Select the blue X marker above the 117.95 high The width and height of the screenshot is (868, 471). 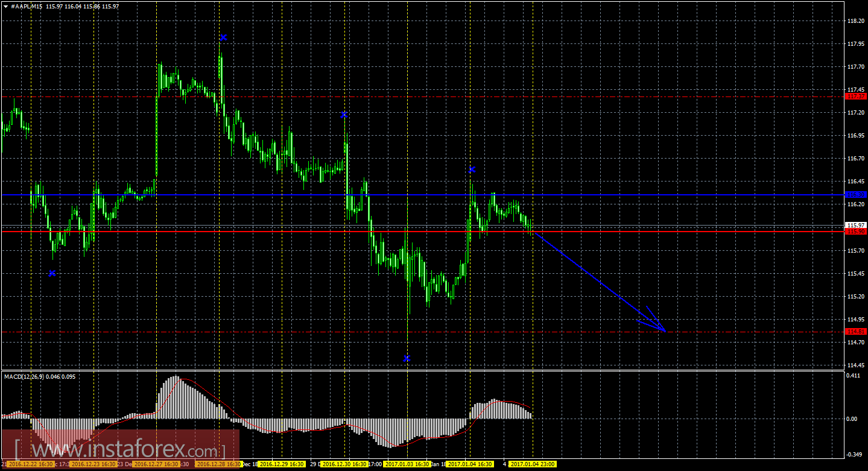coord(223,37)
